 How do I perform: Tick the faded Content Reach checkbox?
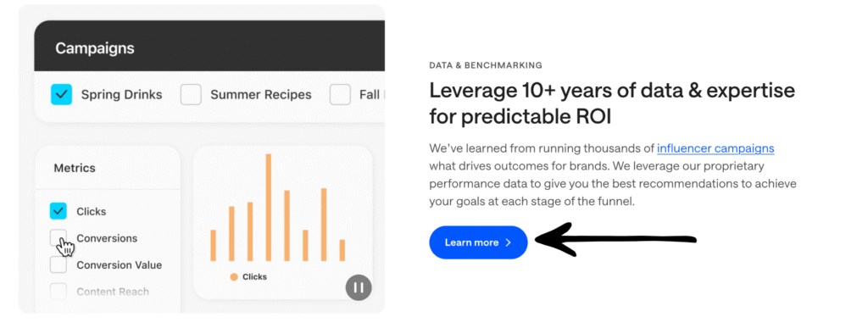tap(58, 292)
